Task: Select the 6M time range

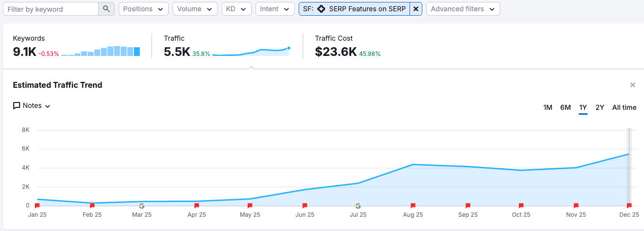Action: click(x=566, y=107)
